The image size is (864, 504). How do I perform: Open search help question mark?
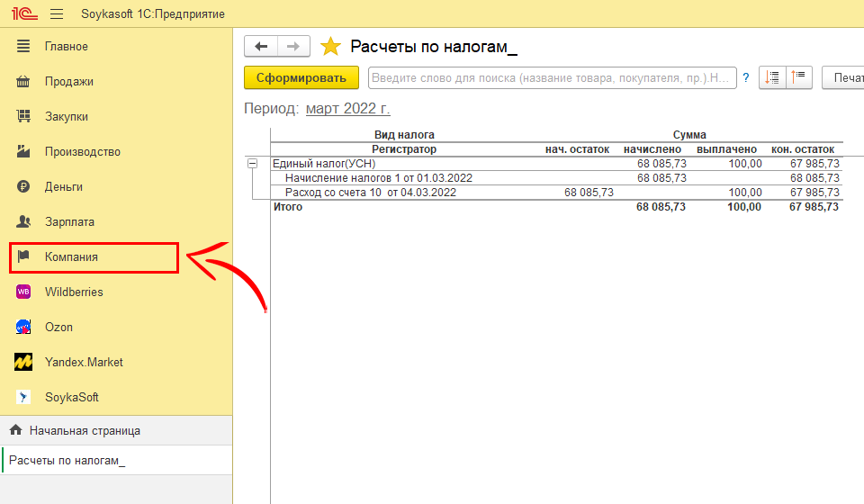746,79
